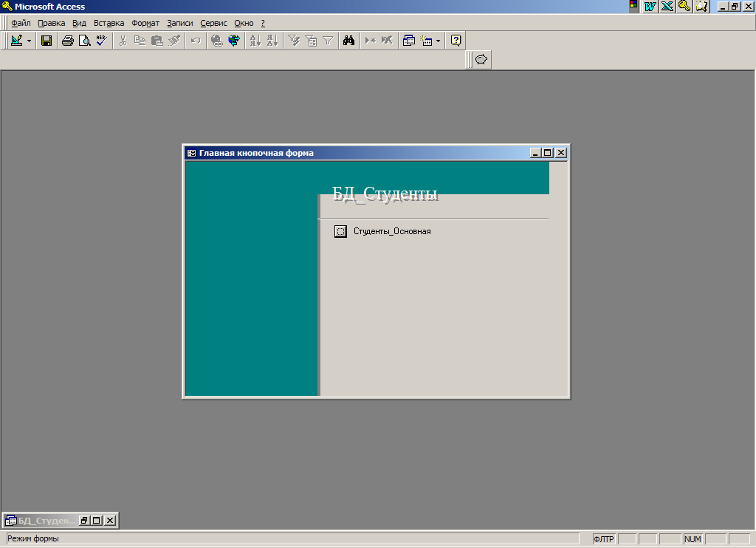This screenshot has width=756, height=548.
Task: Click the Microsoft Access key icon in title bar
Action: click(x=7, y=6)
